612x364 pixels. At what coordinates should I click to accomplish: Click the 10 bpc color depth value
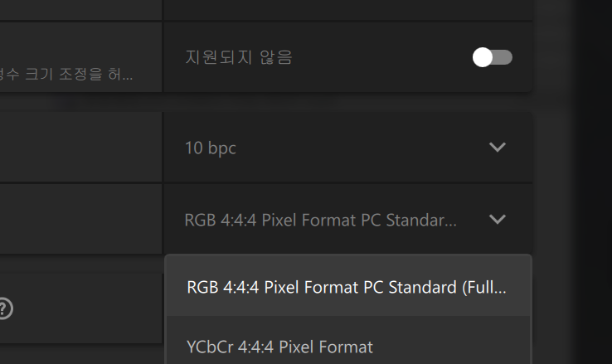[x=211, y=148]
